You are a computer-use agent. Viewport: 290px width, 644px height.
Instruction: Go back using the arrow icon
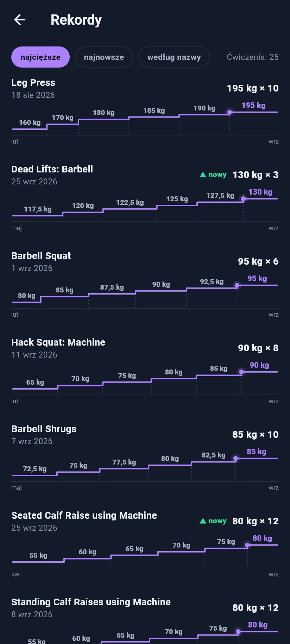(x=20, y=20)
